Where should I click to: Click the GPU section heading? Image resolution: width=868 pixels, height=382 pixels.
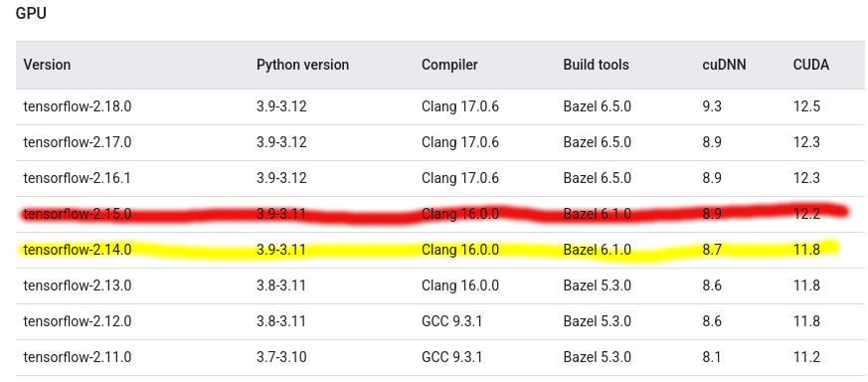31,14
